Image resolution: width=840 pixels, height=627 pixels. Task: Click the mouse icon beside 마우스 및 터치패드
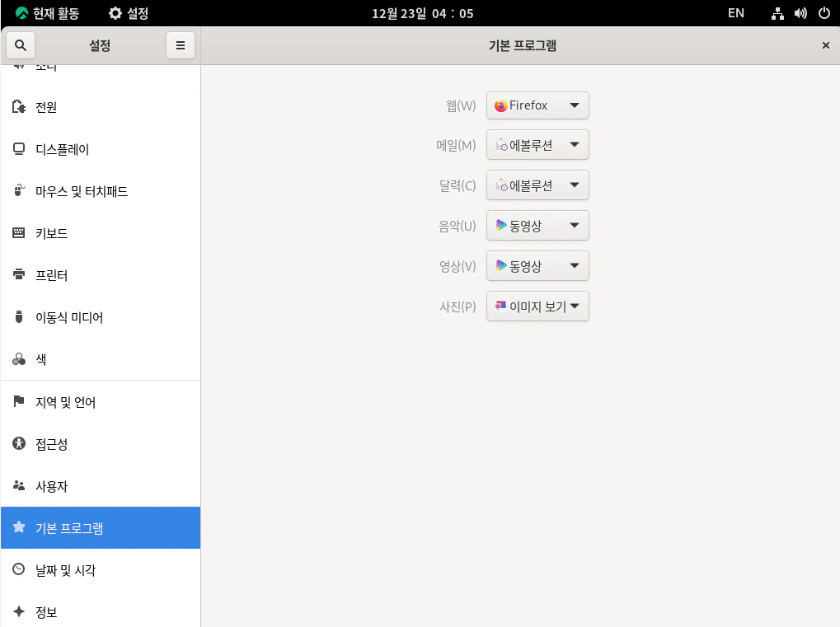tap(19, 190)
